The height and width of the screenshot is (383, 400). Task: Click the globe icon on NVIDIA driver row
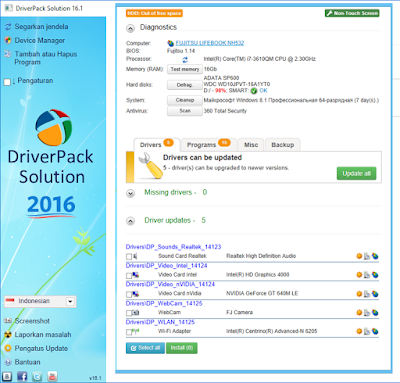pos(375,294)
